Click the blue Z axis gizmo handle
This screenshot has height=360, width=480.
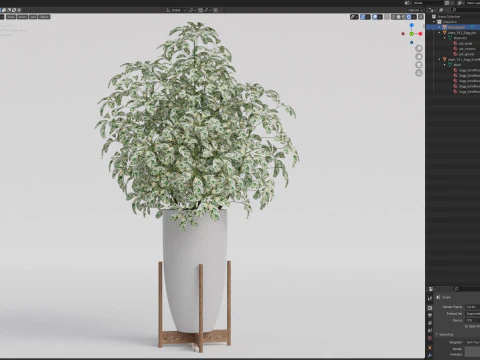pyautogui.click(x=412, y=25)
